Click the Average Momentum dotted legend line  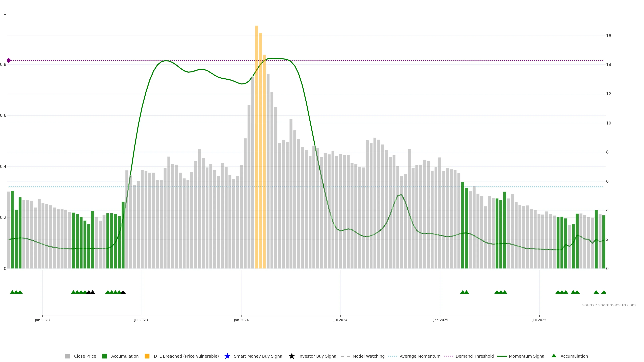click(x=392, y=356)
